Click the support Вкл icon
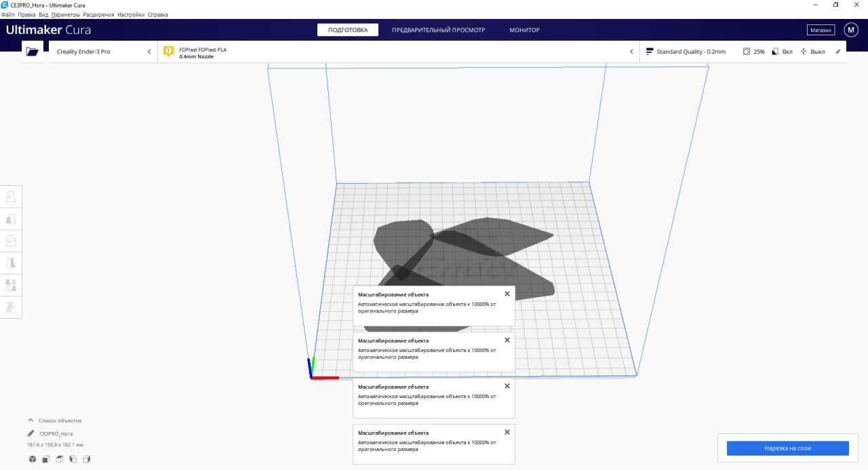The width and height of the screenshot is (868, 470). coord(775,52)
